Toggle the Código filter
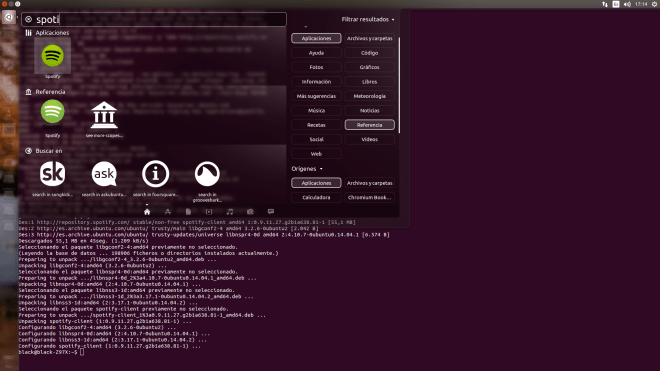Image resolution: width=660 pixels, height=371 pixels. (x=370, y=53)
